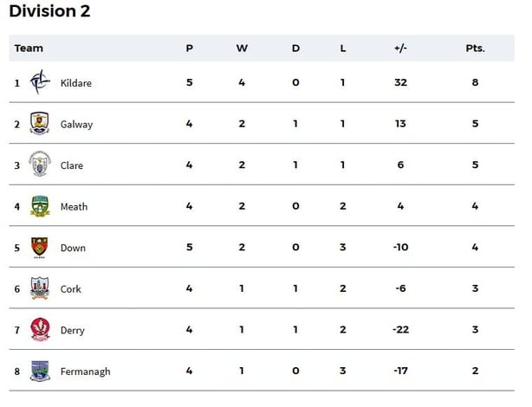Open the Kildare team name link
Screen dimensions: 532x407
(76, 83)
